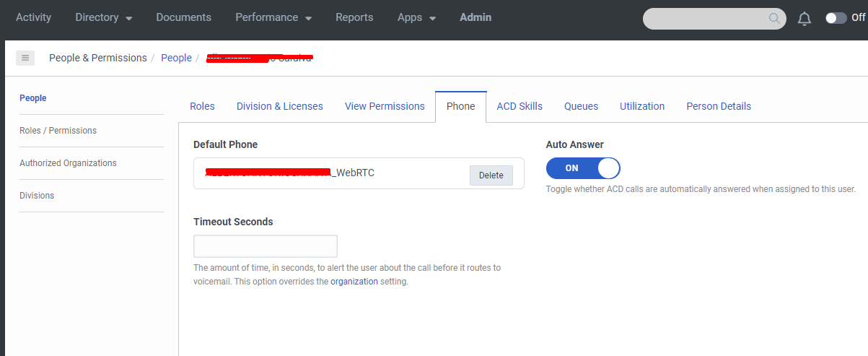Switch to the ACD Skills tab
The image size is (868, 356).
(520, 106)
